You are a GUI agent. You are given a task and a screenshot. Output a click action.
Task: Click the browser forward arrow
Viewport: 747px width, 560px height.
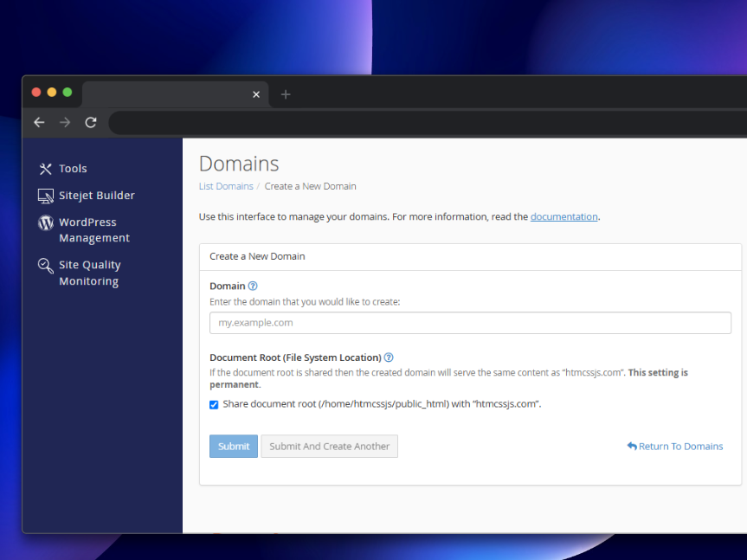[x=65, y=123]
